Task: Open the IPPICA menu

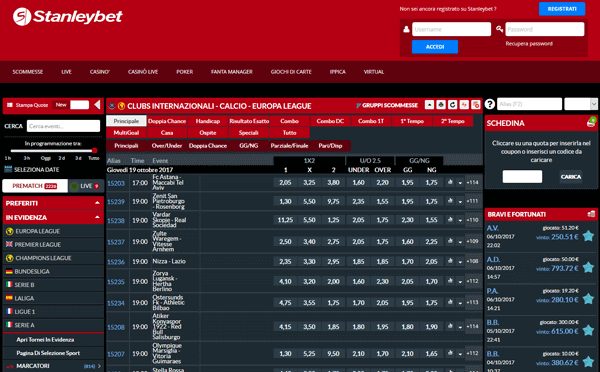Action: coord(338,72)
